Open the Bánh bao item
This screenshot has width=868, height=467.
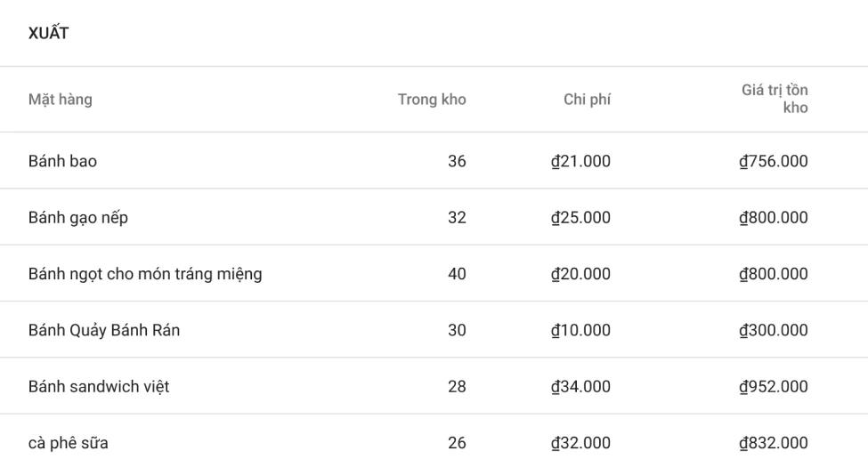click(62, 161)
